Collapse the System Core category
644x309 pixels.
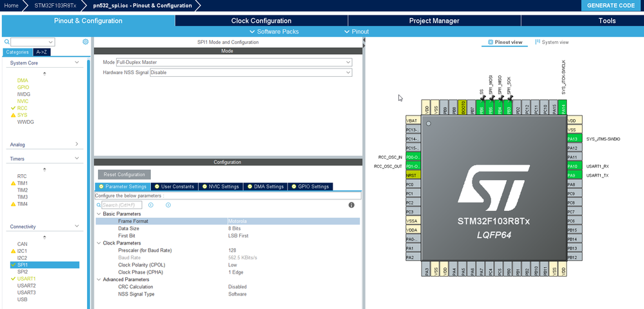tap(77, 63)
